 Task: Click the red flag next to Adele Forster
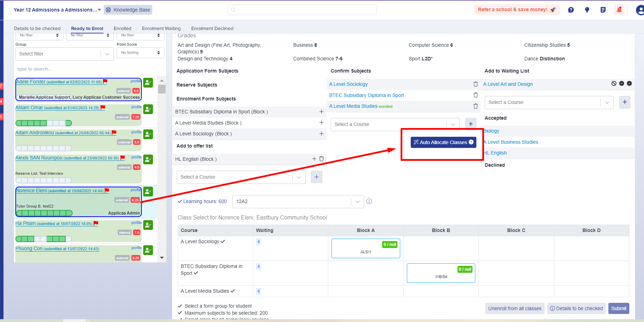[105, 81]
